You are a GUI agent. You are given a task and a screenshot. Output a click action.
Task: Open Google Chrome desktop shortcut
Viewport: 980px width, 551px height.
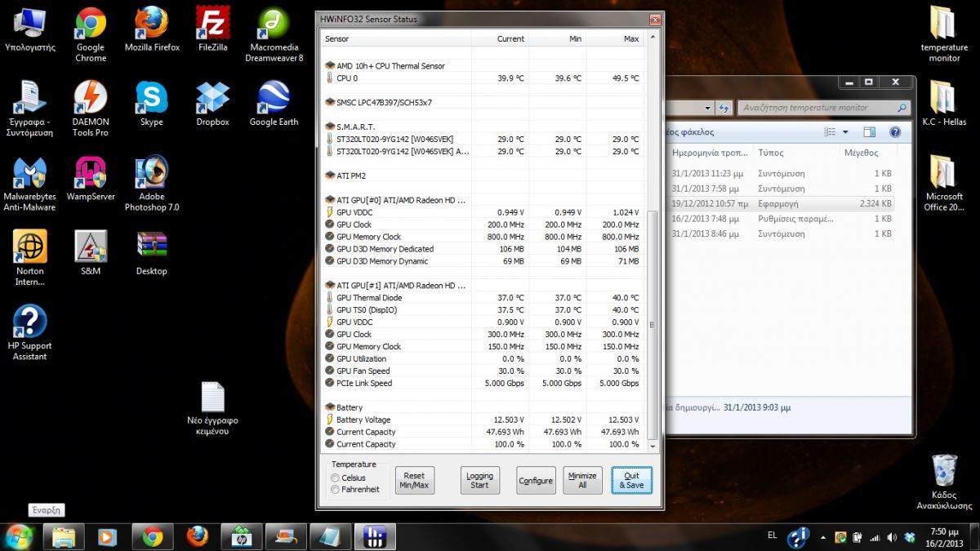coord(91,34)
